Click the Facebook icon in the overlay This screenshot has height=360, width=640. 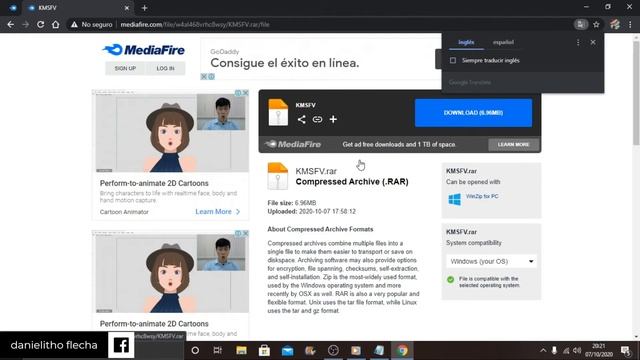[x=121, y=345]
